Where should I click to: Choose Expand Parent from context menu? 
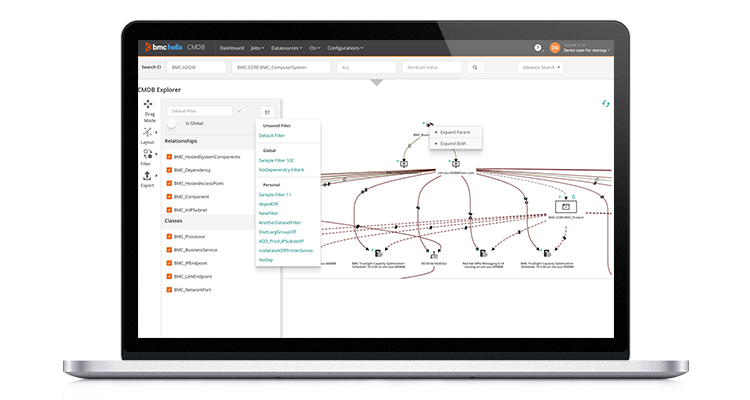pyautogui.click(x=457, y=131)
